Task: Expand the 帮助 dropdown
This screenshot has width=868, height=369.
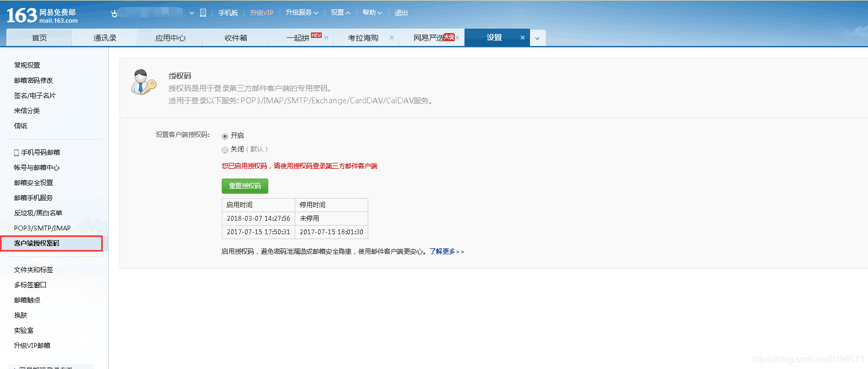Action: 372,12
